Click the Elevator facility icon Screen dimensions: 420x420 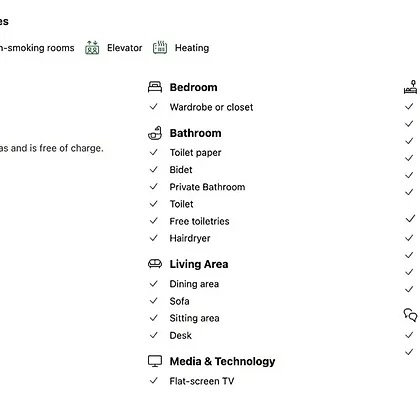[x=92, y=48]
